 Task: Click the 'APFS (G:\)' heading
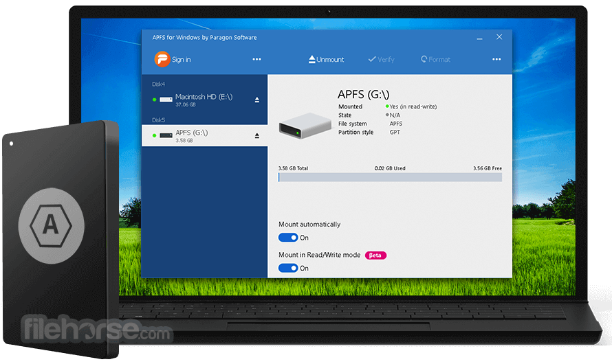(363, 94)
